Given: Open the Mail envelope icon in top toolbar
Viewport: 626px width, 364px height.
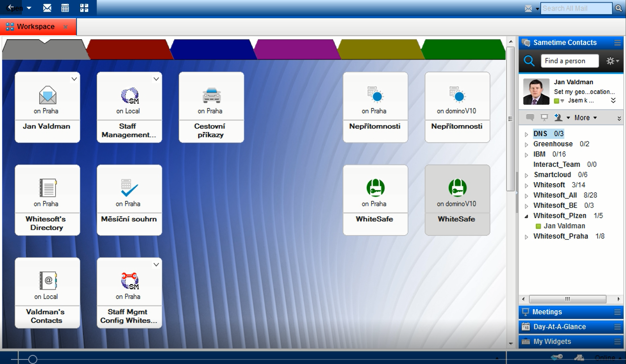Looking at the screenshot, I should click(47, 8).
